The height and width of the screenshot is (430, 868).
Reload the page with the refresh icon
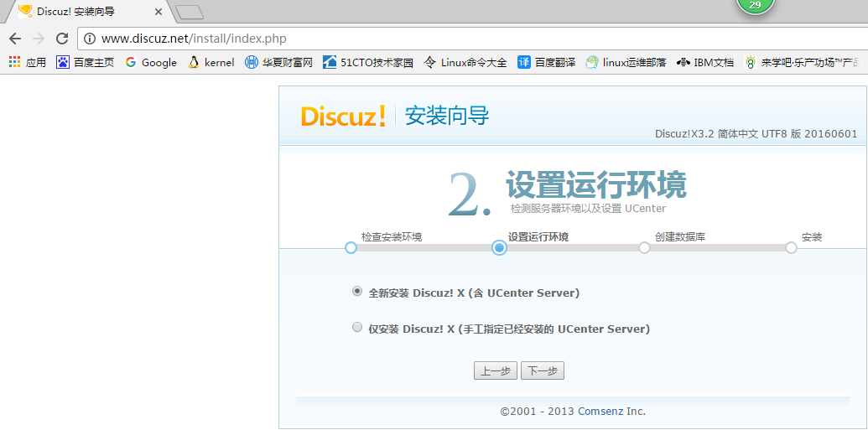(62, 39)
